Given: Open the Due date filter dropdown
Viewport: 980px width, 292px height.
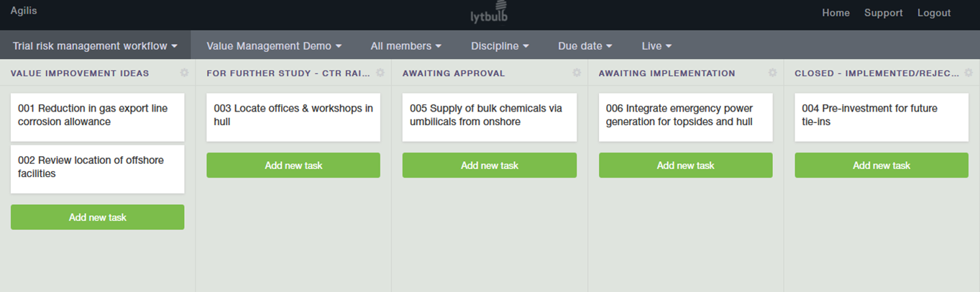Looking at the screenshot, I should pos(585,46).
